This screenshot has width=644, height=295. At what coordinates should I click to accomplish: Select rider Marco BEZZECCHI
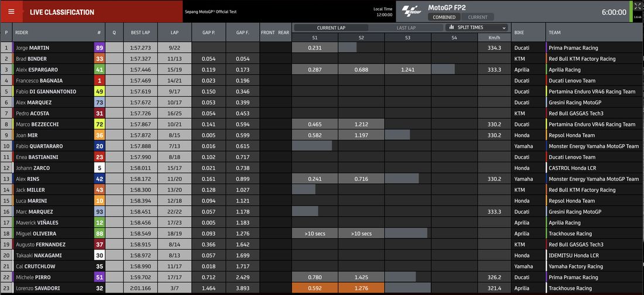coord(36,124)
